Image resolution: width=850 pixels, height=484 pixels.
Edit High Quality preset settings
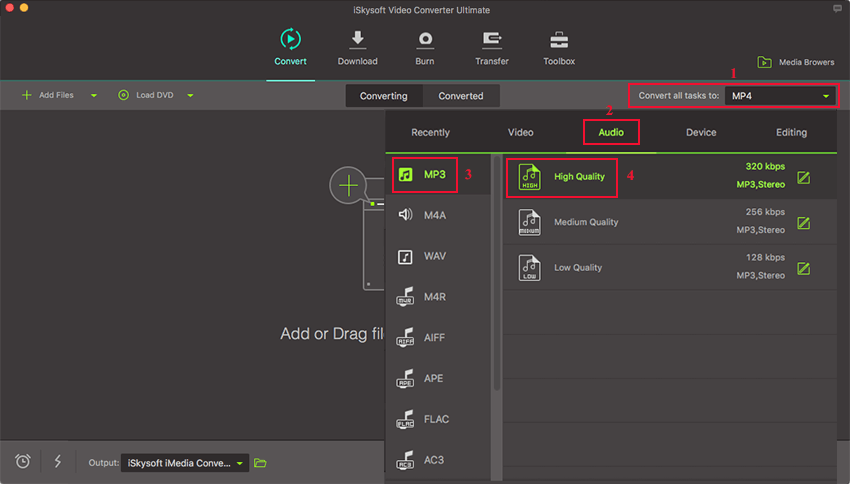(x=803, y=178)
